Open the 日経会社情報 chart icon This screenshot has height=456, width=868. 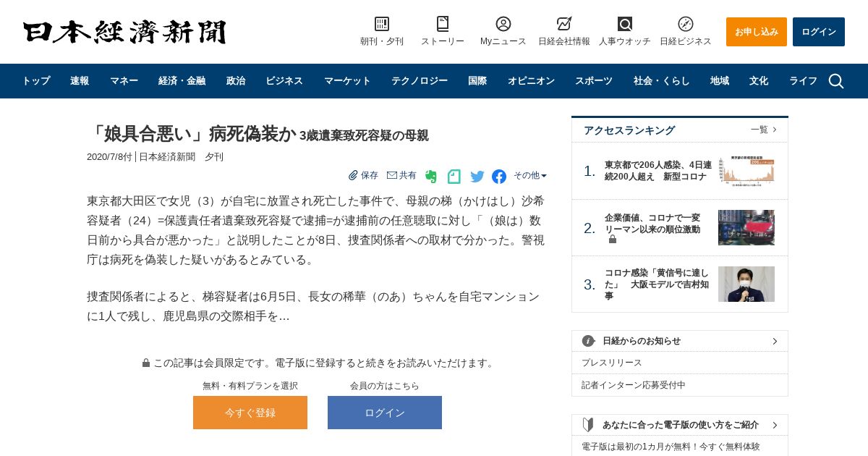[x=564, y=24]
